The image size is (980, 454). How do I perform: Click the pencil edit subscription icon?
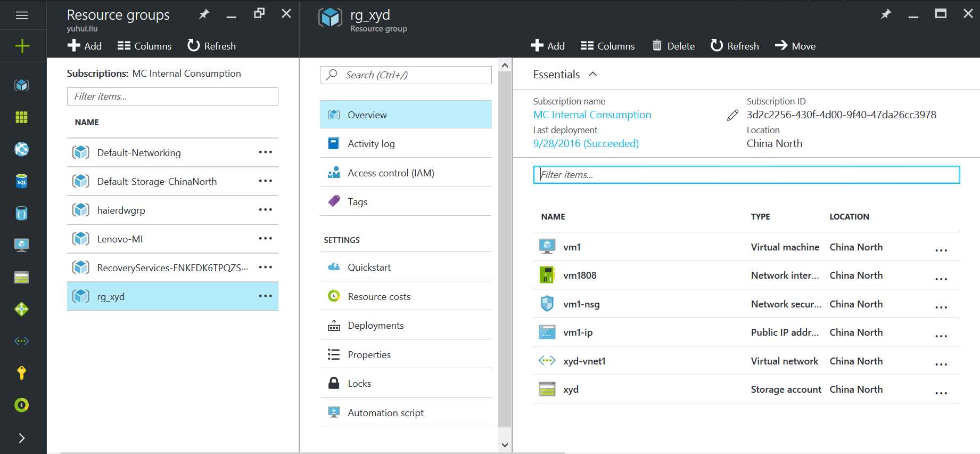pyautogui.click(x=733, y=115)
